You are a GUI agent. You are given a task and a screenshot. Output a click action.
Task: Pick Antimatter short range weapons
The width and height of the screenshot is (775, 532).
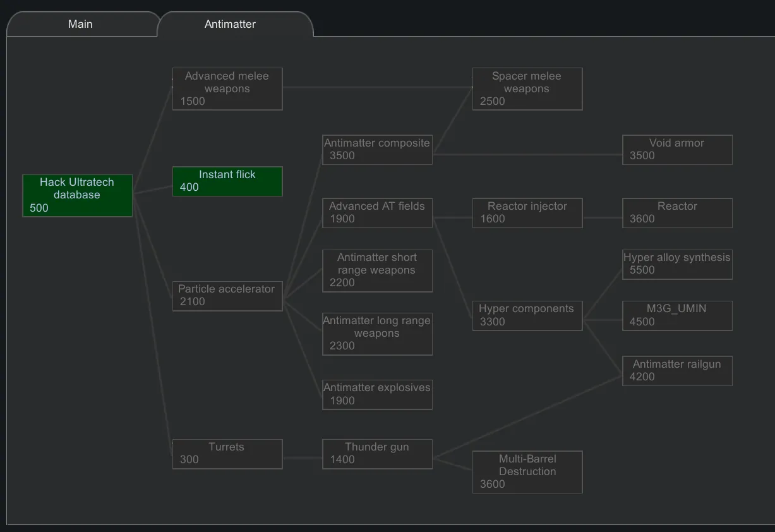point(377,270)
